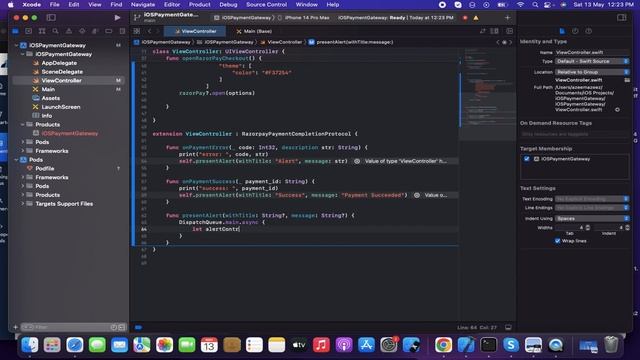Click the indent width stepper

coord(627,227)
